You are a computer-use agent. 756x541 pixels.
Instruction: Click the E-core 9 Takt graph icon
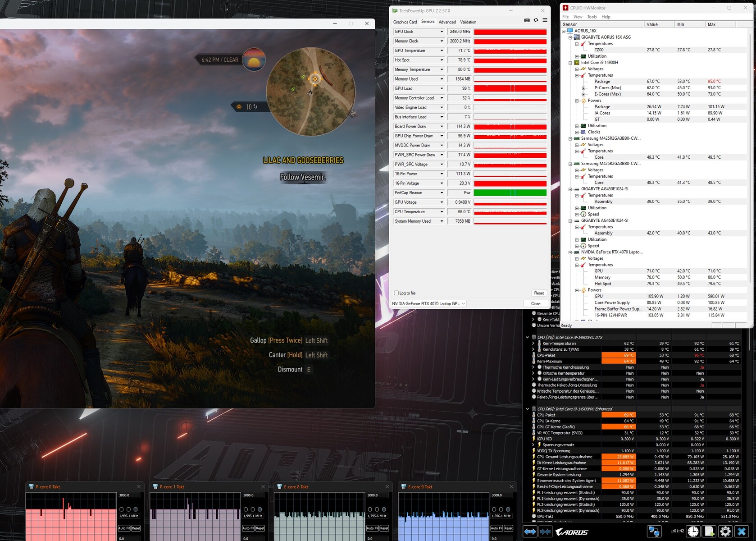404,487
